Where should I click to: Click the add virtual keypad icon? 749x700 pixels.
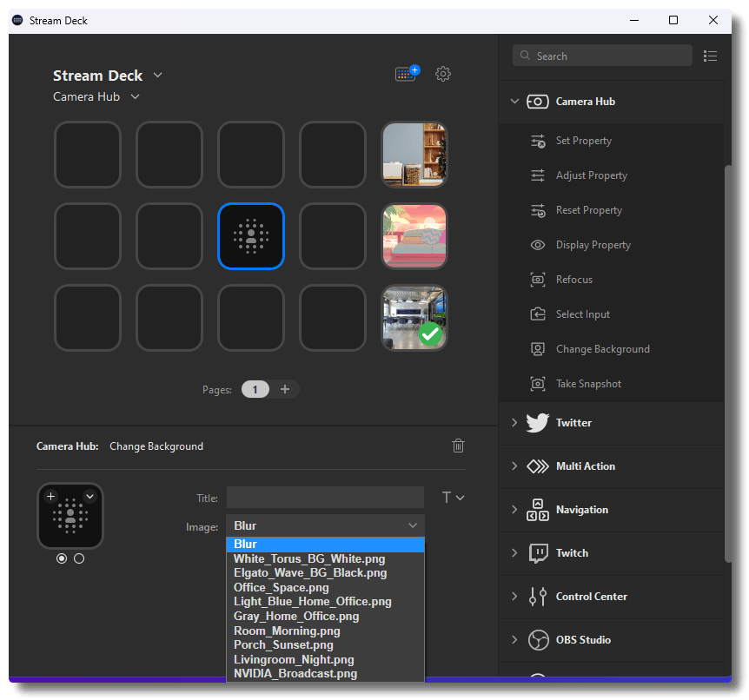tap(407, 74)
